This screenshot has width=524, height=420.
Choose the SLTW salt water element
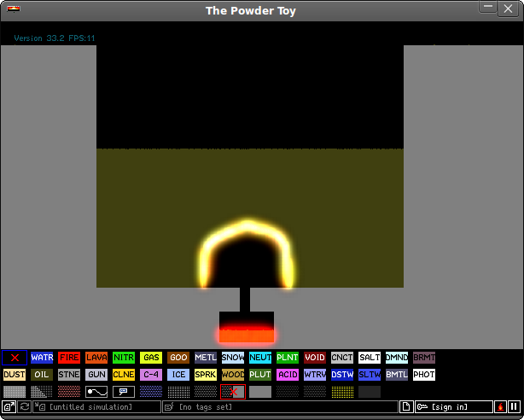370,375
